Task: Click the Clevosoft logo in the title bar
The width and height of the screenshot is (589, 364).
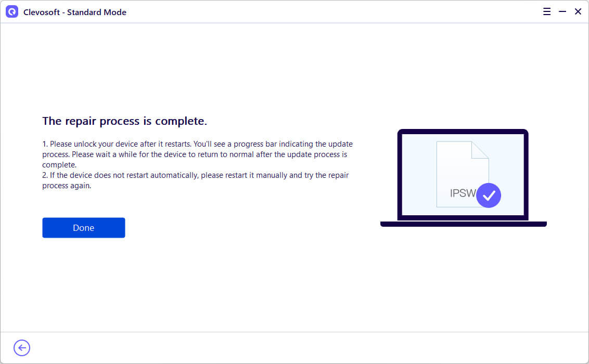Action: [x=12, y=11]
